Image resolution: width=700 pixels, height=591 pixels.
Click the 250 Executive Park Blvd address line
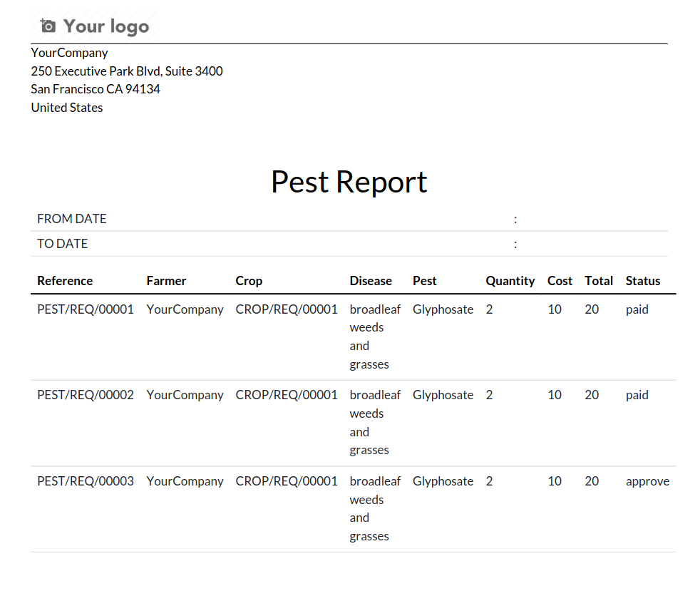[127, 71]
